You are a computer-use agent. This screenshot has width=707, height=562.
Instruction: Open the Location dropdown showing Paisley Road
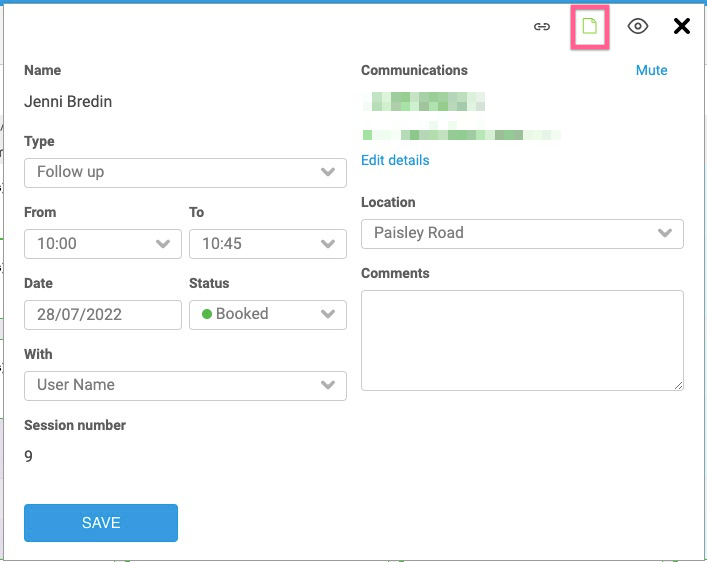(522, 233)
